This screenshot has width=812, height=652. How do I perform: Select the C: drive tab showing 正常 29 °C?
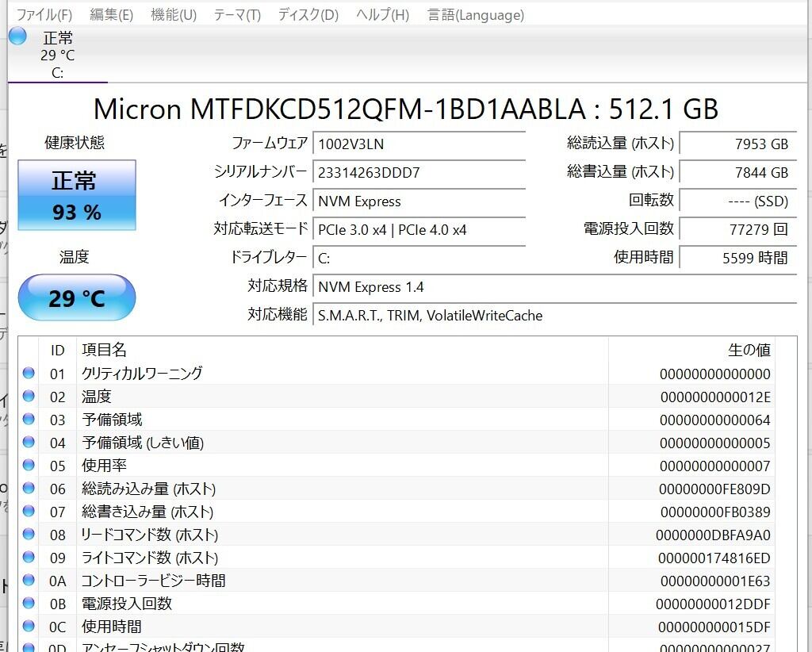[58, 54]
